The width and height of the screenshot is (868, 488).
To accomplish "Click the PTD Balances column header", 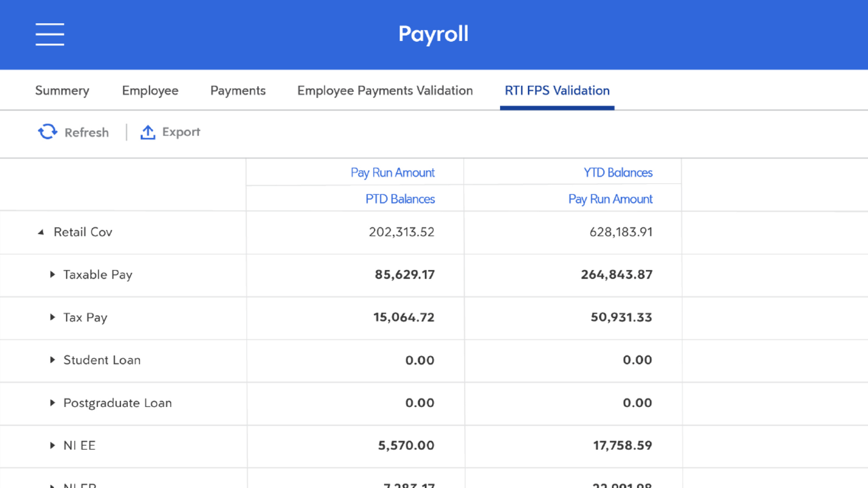I will [x=400, y=198].
